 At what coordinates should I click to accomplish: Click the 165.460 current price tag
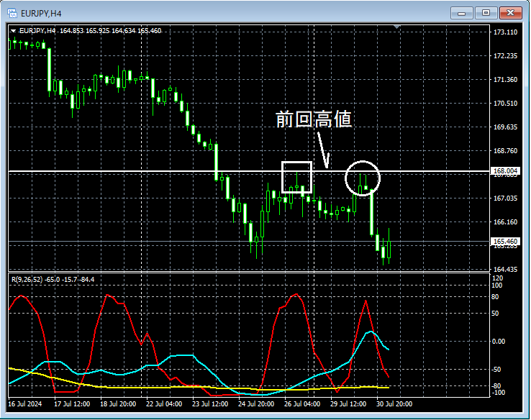point(505,242)
